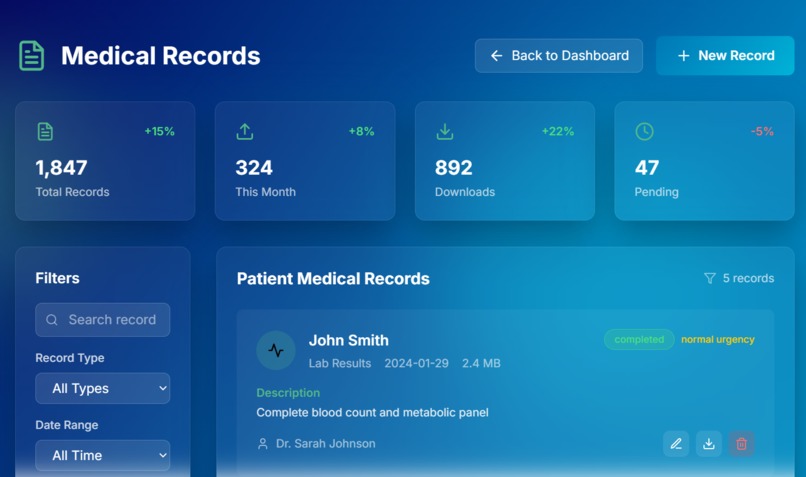The height and width of the screenshot is (477, 806).
Task: Click the Total Records document icon
Action: point(45,132)
